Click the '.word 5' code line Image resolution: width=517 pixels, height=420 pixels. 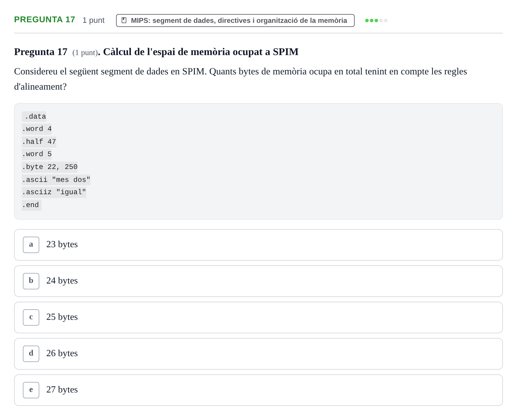click(x=37, y=154)
